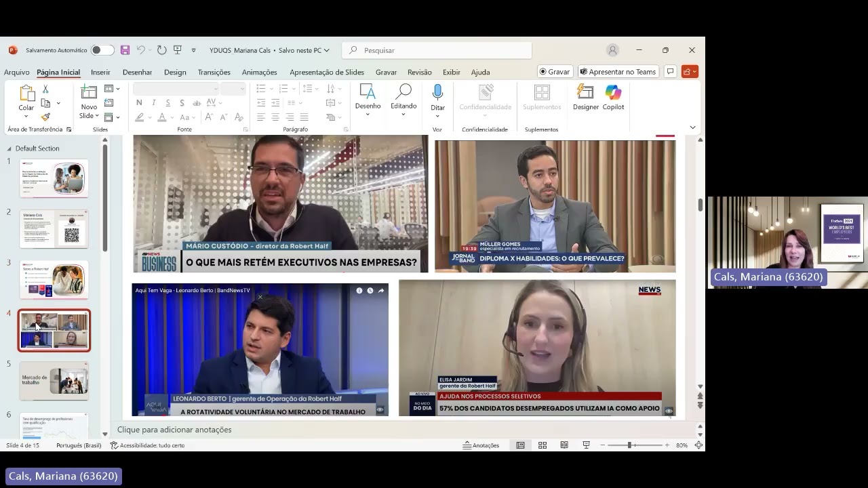Open the Section dropdown in Slides group

[x=111, y=117]
